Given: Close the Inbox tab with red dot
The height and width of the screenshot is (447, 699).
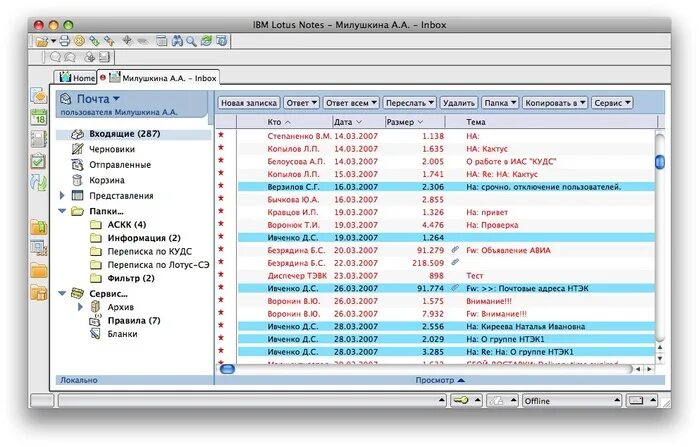Looking at the screenshot, I should click(103, 78).
